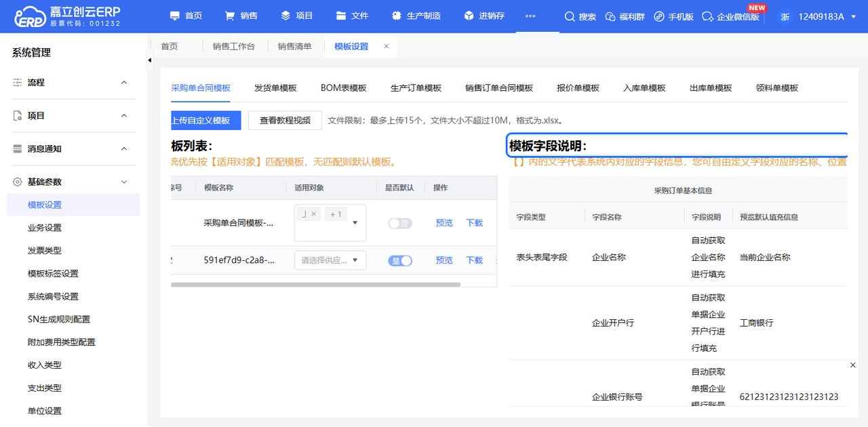Open the 首页 top navigation item
The height and width of the screenshot is (427, 868).
[186, 16]
